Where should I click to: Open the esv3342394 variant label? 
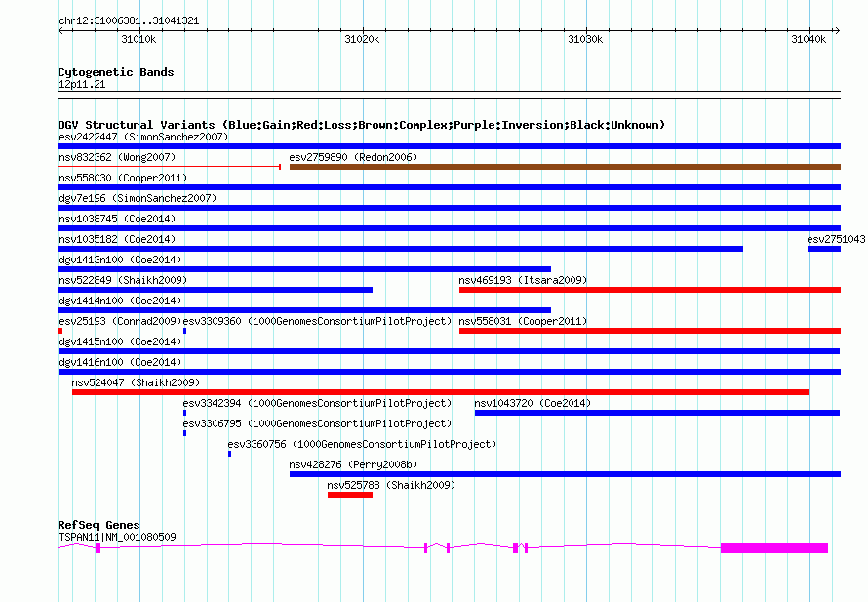click(x=317, y=403)
